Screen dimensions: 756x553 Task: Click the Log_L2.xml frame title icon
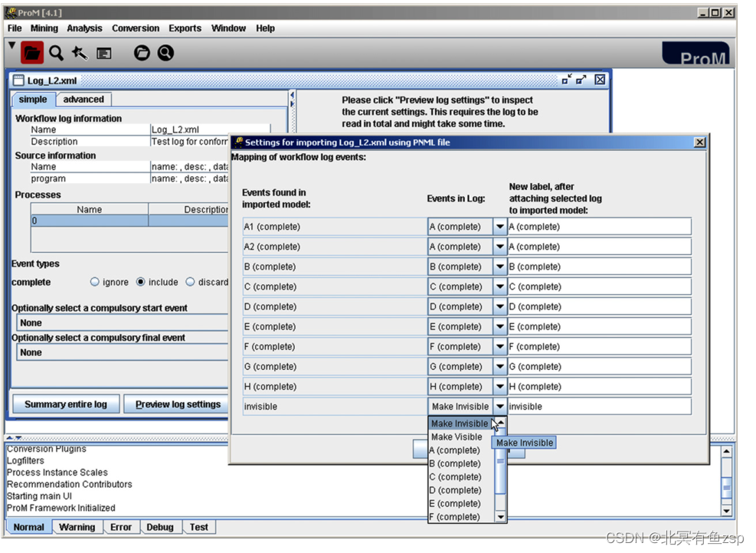[19, 80]
